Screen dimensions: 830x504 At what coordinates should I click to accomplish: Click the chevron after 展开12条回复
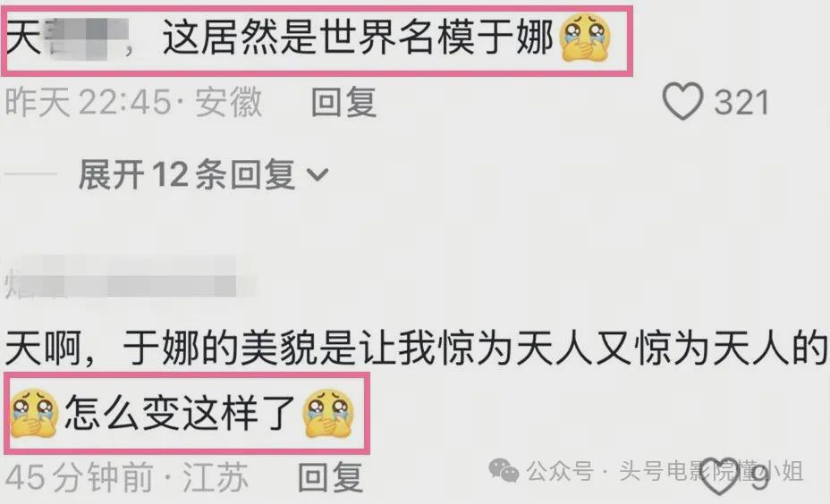click(318, 175)
